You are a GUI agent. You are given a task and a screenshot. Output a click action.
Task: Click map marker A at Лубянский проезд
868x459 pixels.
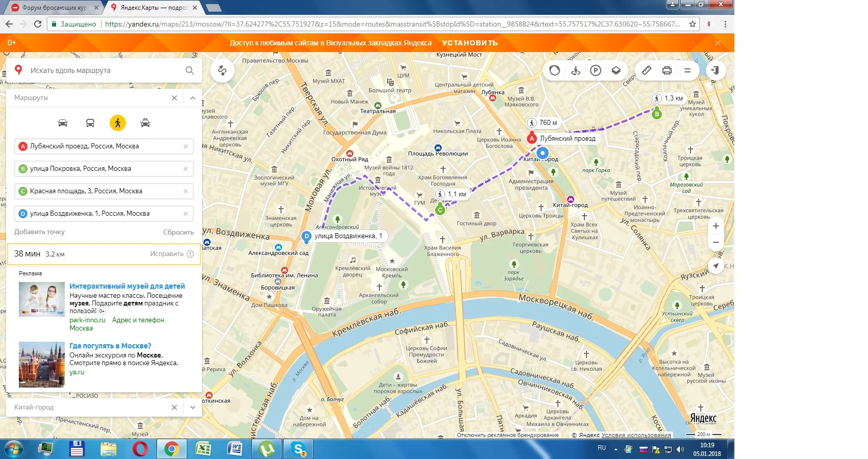(x=532, y=138)
